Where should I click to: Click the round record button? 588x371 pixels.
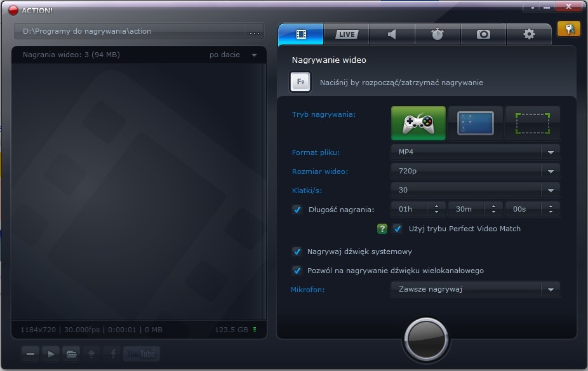[426, 339]
